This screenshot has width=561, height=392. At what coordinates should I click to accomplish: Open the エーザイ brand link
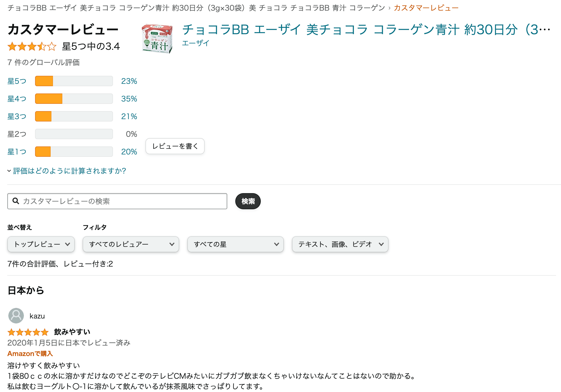(x=196, y=43)
